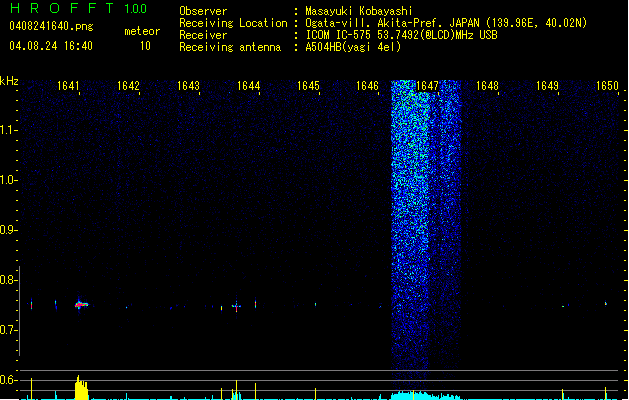Screen dimensions: 629x400
Task: Click the 'Receiving antenna' label
Action: click(x=230, y=47)
